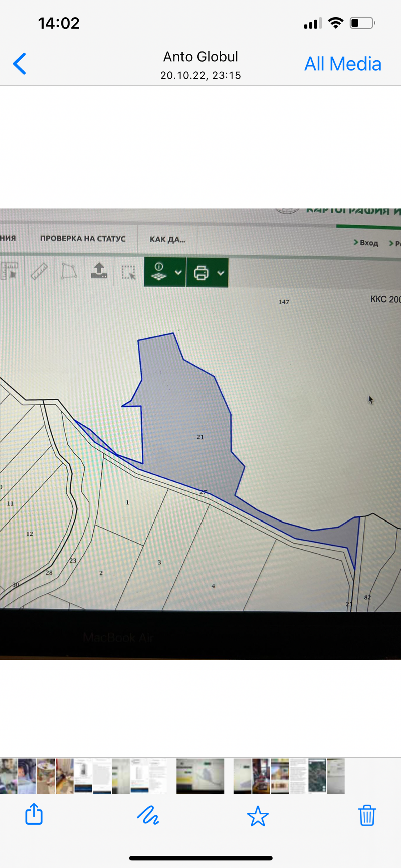Expand the printer dropdown arrow
This screenshot has height=868, width=401.
point(220,273)
